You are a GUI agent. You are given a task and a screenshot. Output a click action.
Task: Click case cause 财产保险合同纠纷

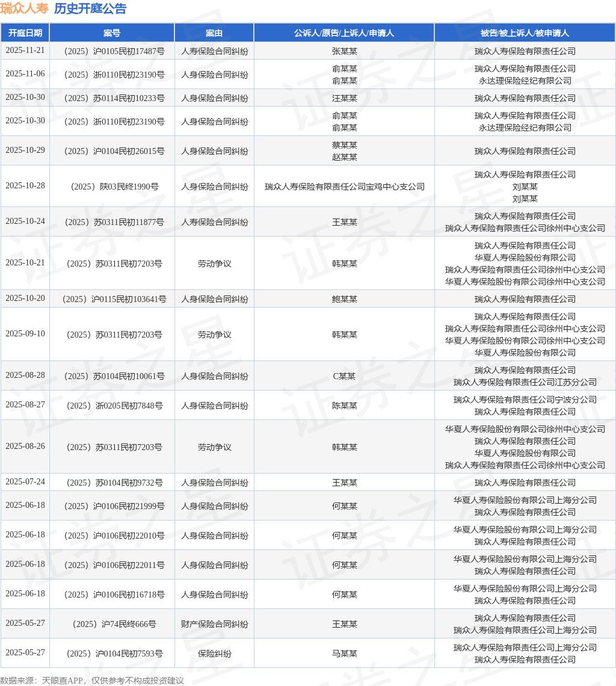click(x=214, y=624)
